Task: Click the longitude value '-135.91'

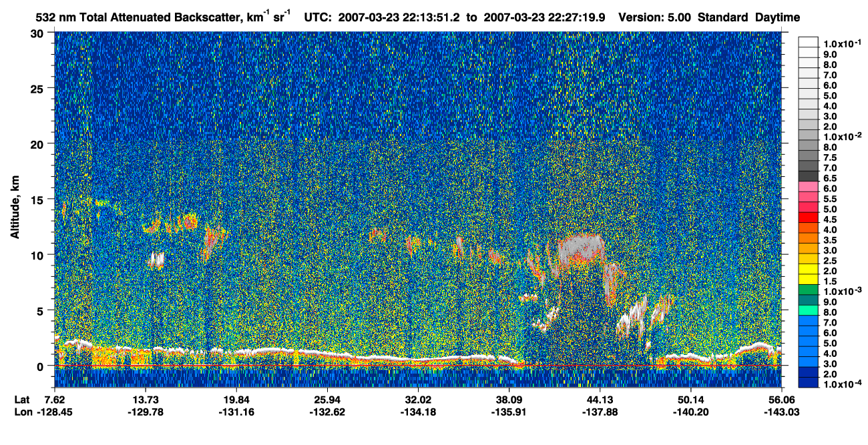Action: tap(509, 412)
